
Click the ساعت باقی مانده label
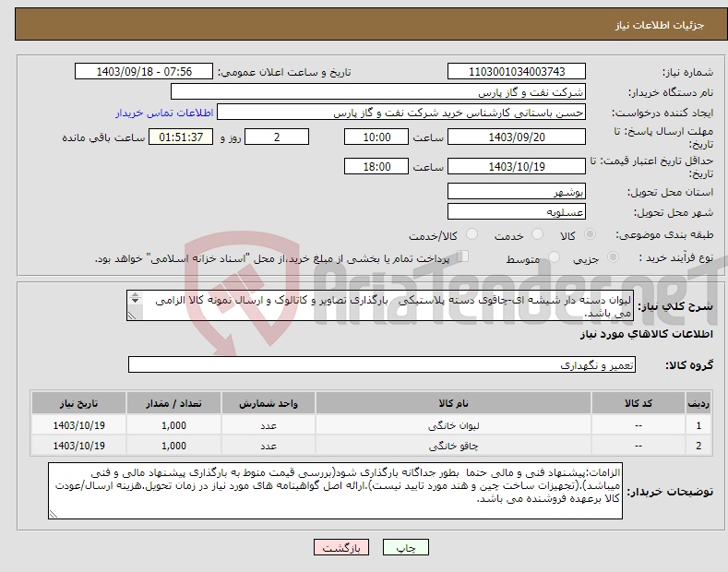103,137
